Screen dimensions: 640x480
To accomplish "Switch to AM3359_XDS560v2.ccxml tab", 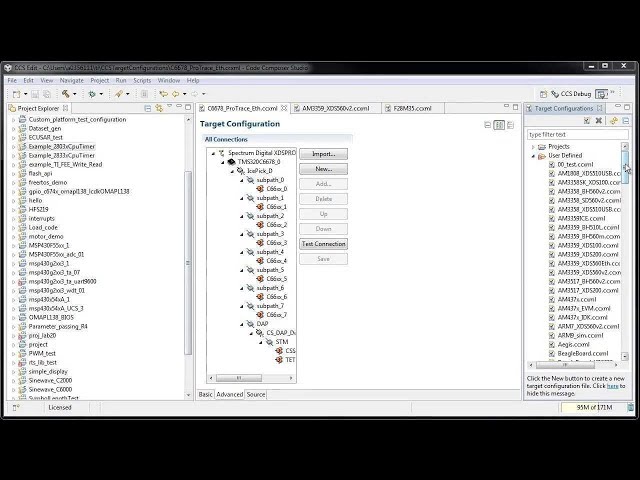I will [x=335, y=108].
